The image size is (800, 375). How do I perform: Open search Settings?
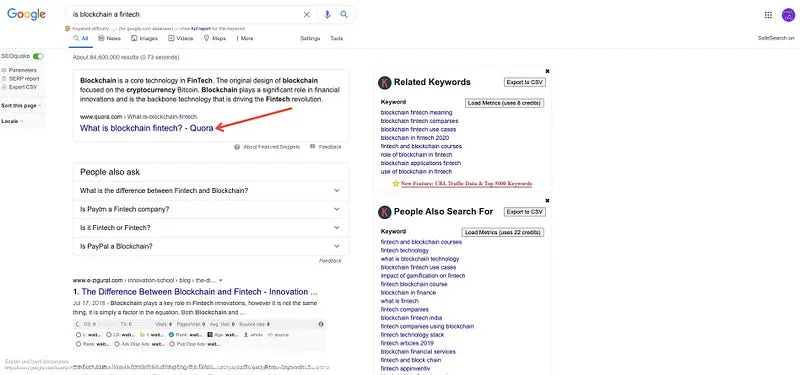(310, 38)
